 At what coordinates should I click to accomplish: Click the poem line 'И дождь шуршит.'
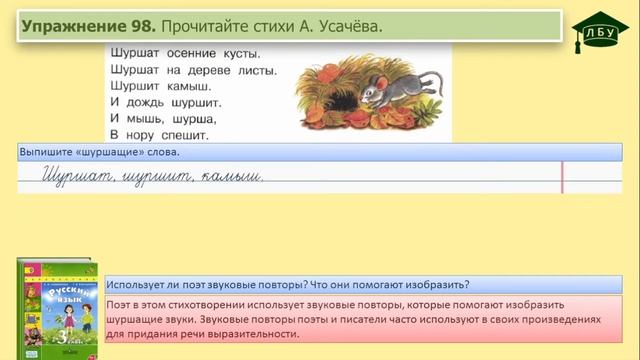166,102
